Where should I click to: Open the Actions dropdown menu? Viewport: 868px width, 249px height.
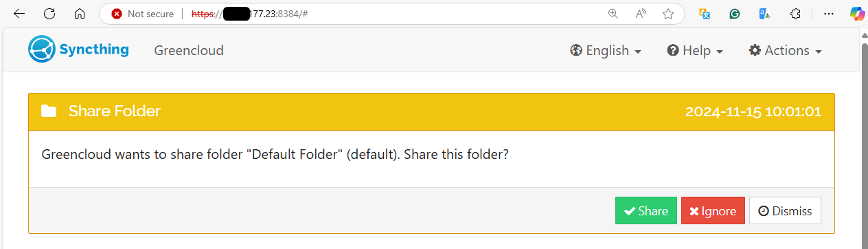[x=786, y=50]
